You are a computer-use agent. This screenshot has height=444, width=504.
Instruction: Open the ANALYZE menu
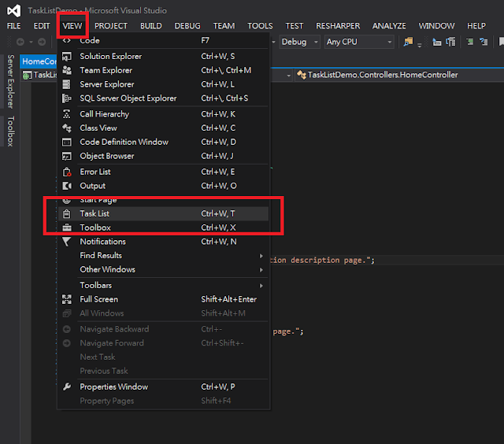coord(389,26)
